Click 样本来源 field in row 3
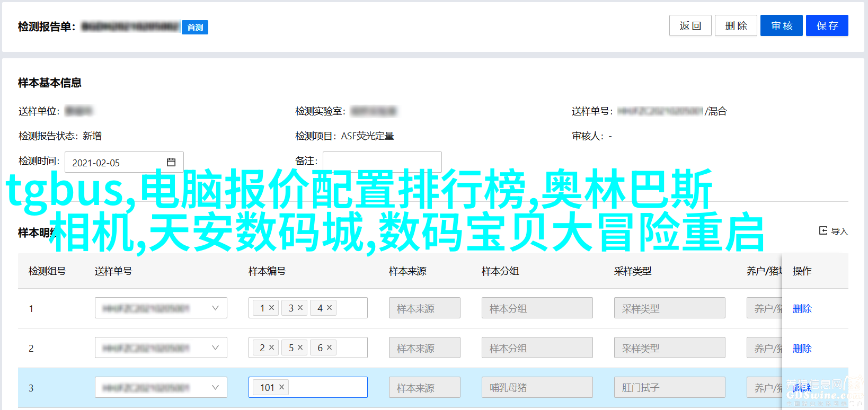 pos(424,387)
